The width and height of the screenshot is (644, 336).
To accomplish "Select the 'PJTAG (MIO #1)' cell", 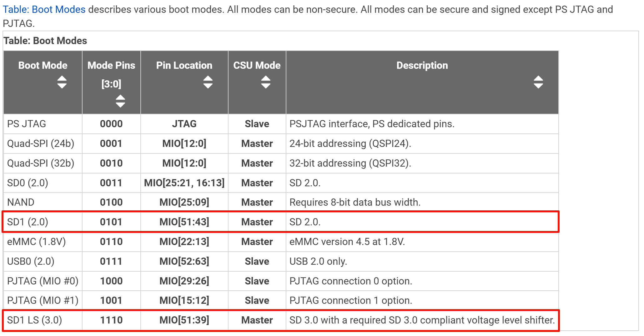I will [x=43, y=300].
